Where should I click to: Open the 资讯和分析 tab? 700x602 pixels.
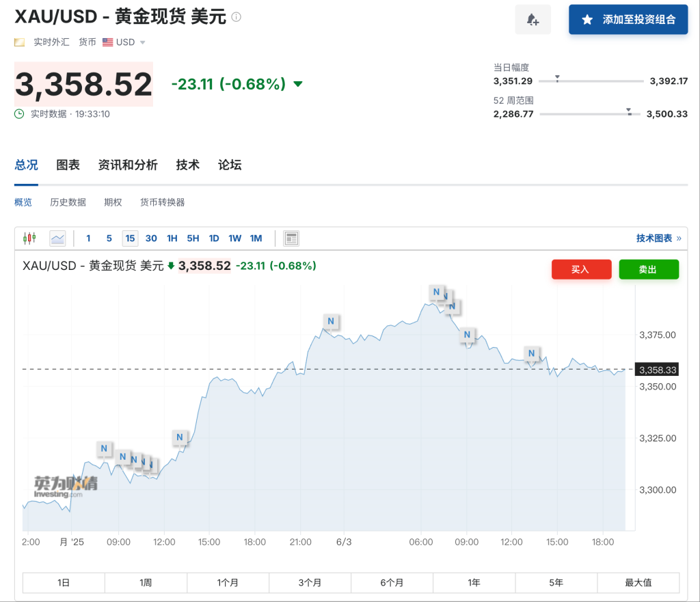click(x=128, y=165)
